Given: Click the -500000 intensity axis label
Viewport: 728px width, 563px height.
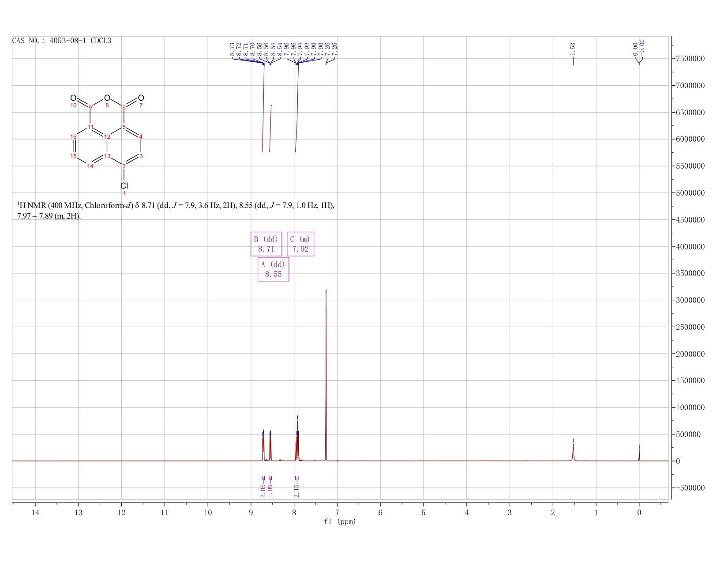Looking at the screenshot, I should pos(690,488).
